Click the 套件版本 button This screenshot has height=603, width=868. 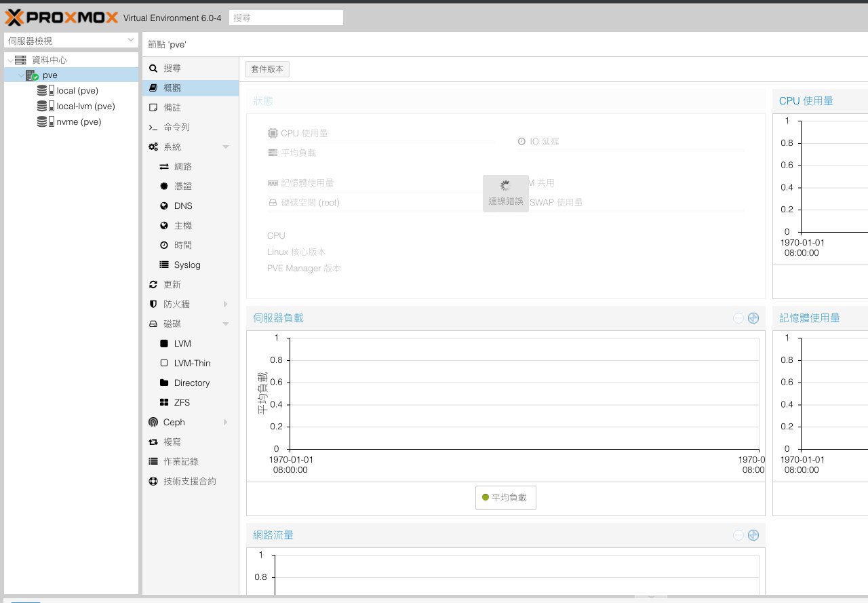[267, 69]
